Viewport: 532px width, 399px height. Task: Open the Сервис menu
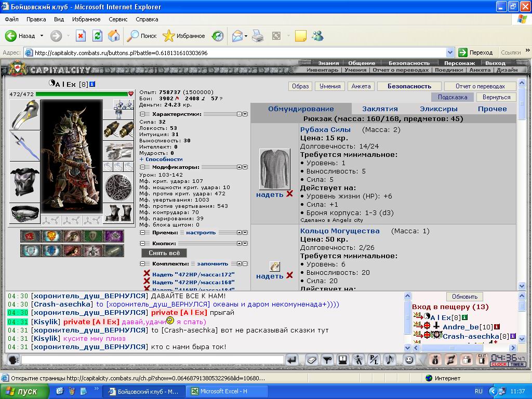(118, 19)
